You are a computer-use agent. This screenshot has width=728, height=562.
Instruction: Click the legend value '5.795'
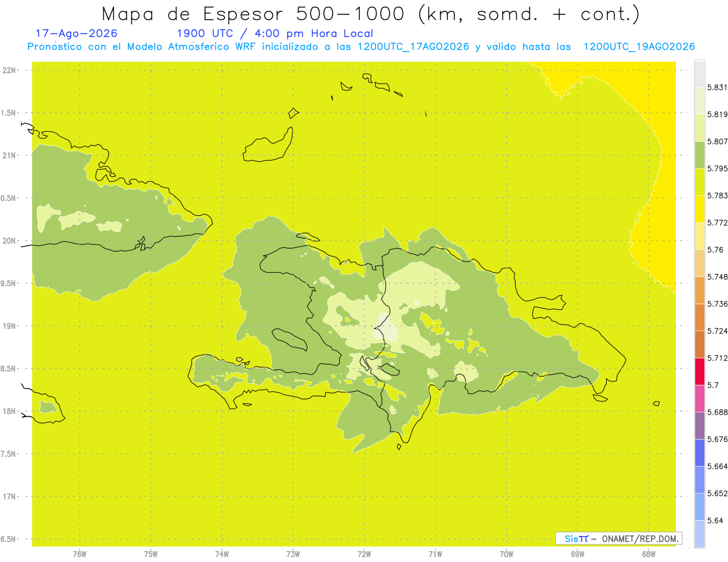click(718, 169)
